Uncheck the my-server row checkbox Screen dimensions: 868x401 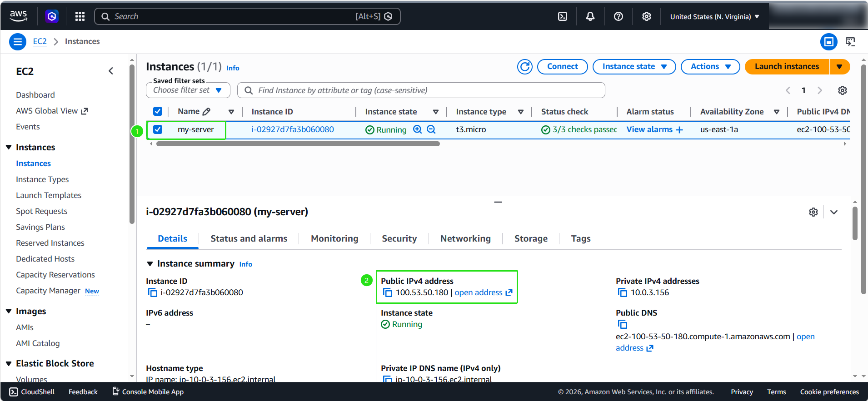[x=158, y=129]
